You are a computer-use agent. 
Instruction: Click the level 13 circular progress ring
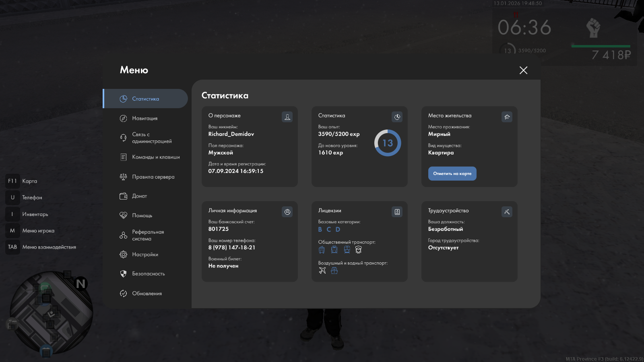387,143
